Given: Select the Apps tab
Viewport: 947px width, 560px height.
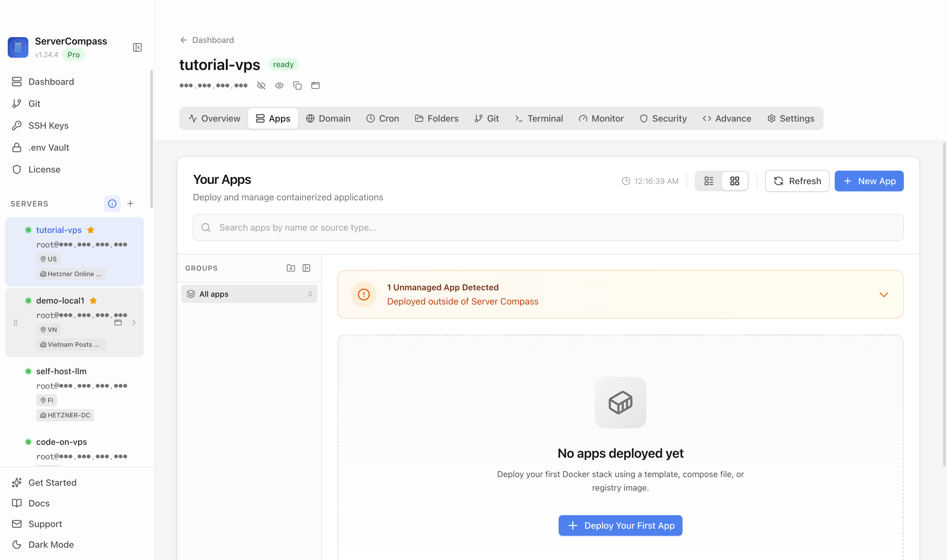Looking at the screenshot, I should click(273, 118).
